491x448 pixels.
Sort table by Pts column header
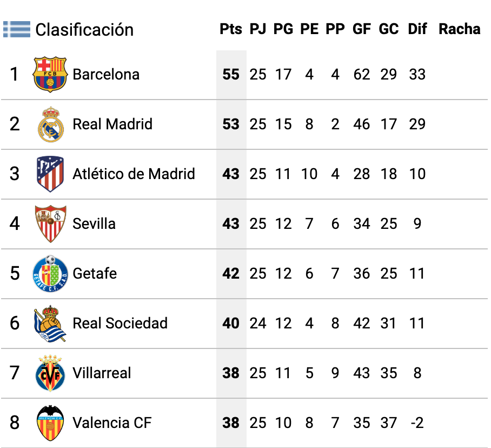[231, 29]
